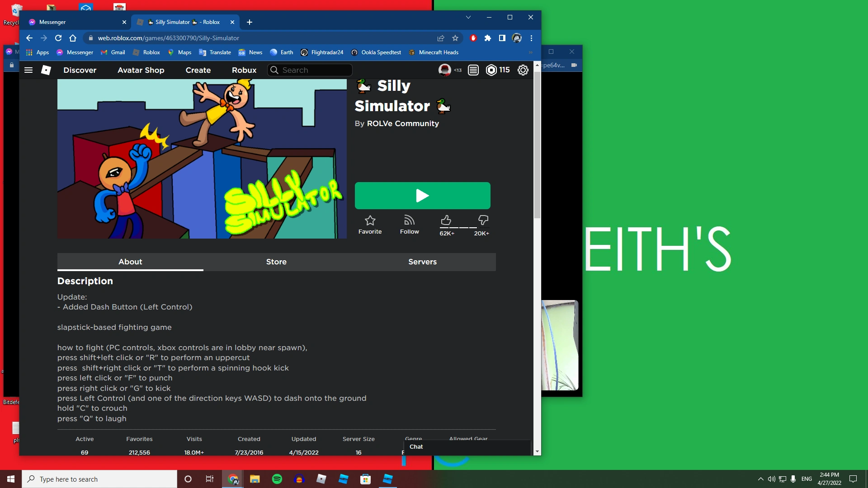Click the Roblox logo home icon
The height and width of the screenshot is (488, 868).
(x=46, y=70)
